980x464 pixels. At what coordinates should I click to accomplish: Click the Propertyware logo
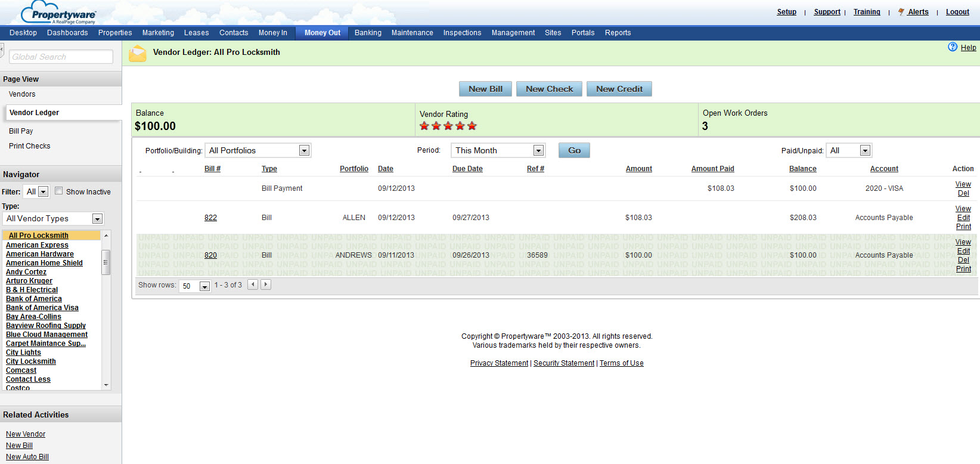58,13
